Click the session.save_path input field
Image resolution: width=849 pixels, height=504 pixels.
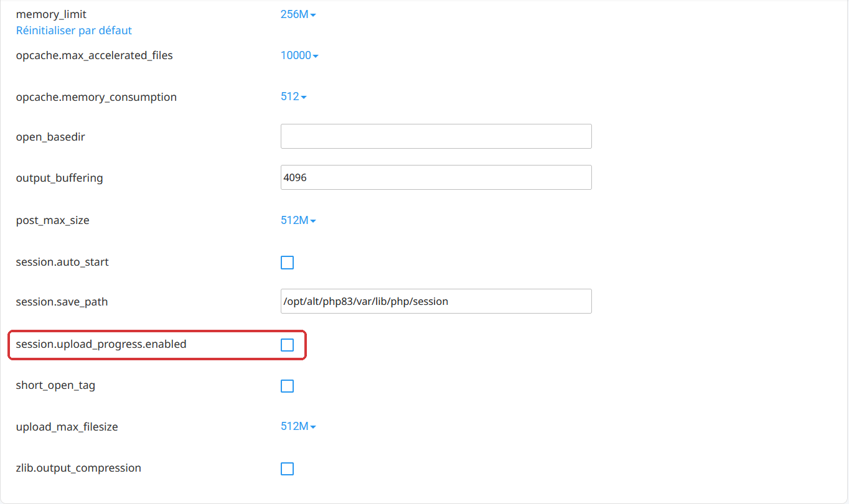(x=436, y=301)
